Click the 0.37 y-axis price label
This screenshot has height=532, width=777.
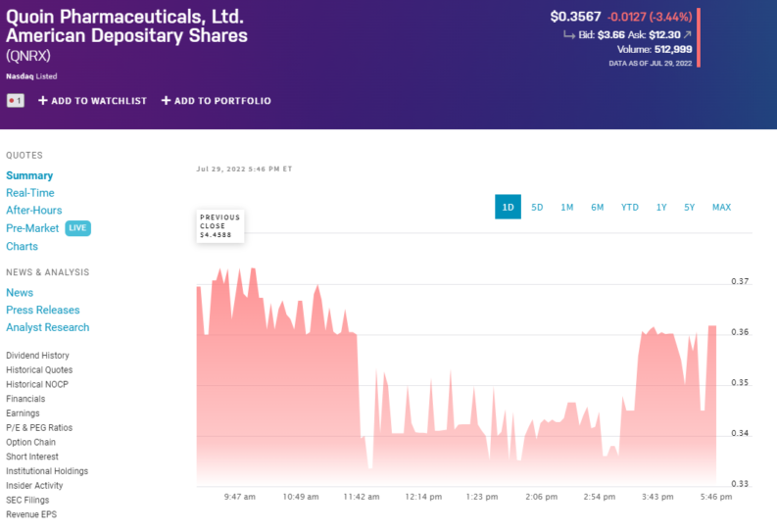coord(740,281)
